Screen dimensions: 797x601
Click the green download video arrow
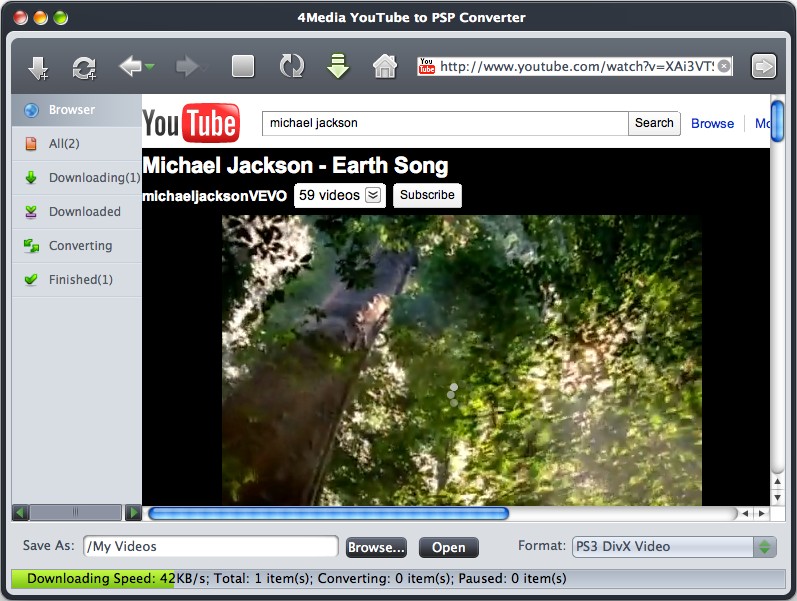pyautogui.click(x=338, y=66)
